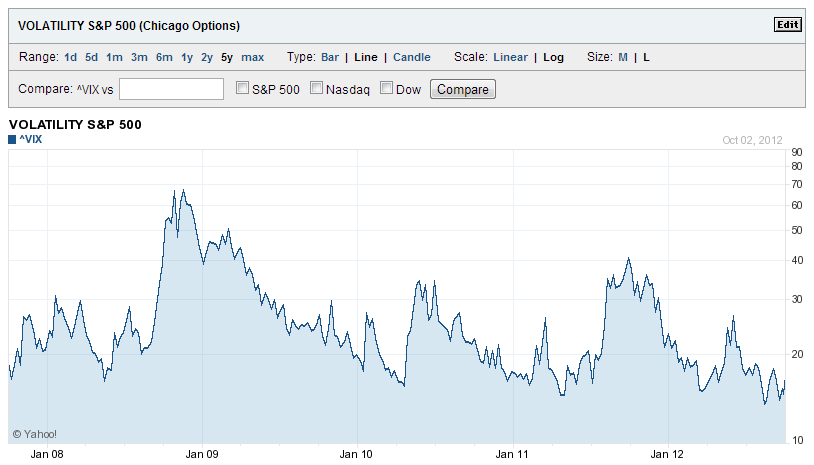
Task: Click the Jan 10 axis label
Action: tap(356, 454)
